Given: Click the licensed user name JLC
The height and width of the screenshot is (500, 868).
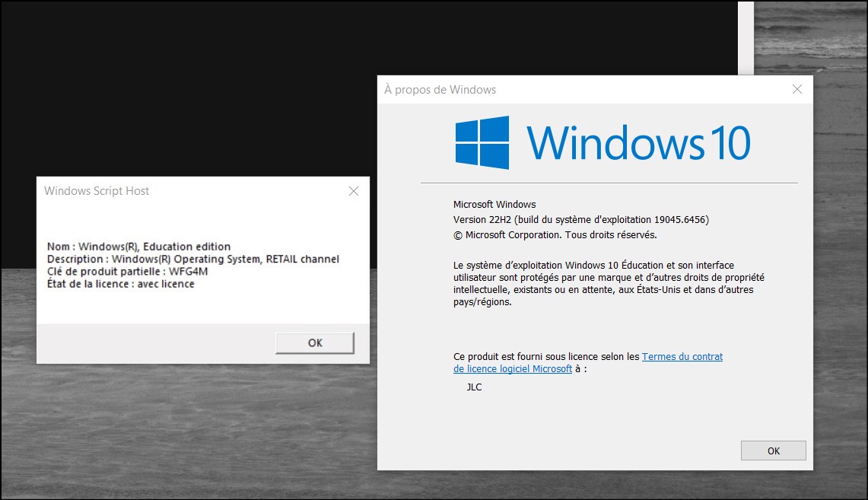Looking at the screenshot, I should coord(475,387).
